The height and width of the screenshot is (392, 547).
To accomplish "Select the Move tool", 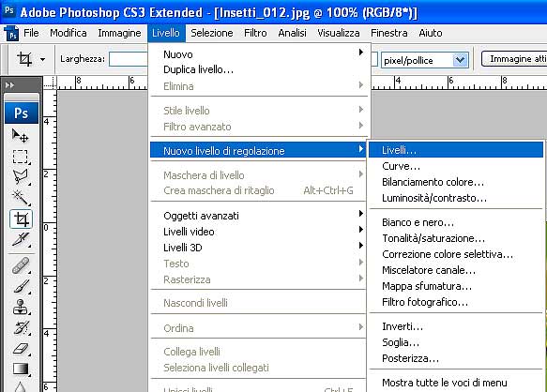I will pyautogui.click(x=21, y=136).
